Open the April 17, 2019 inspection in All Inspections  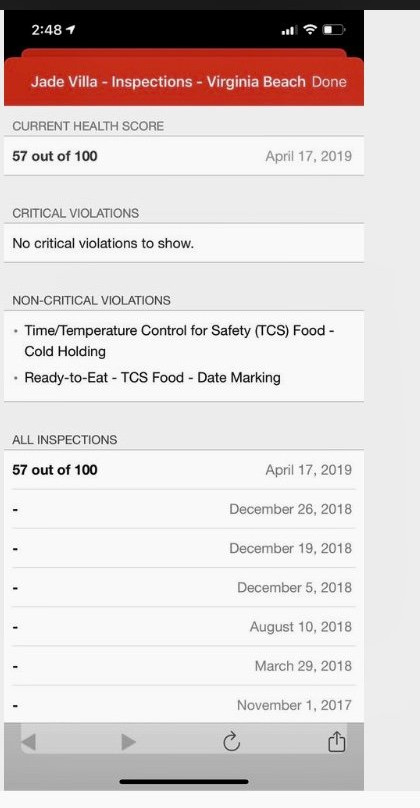pos(184,470)
